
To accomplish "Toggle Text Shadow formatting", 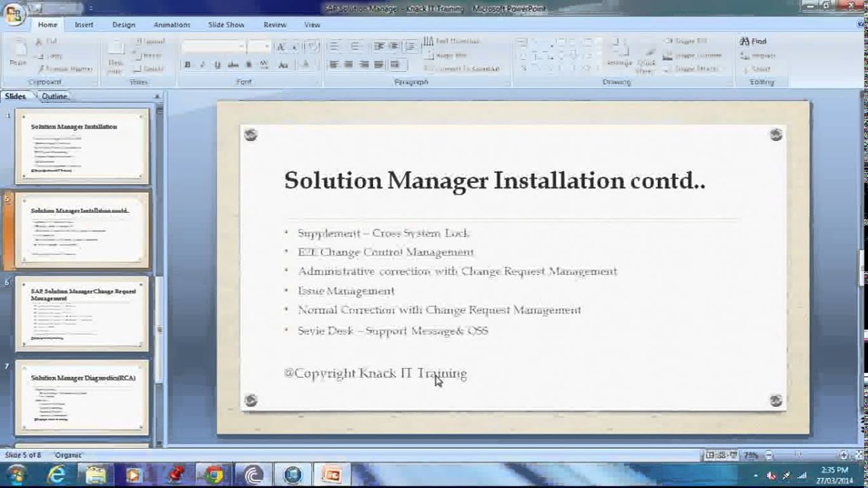I will (x=248, y=65).
